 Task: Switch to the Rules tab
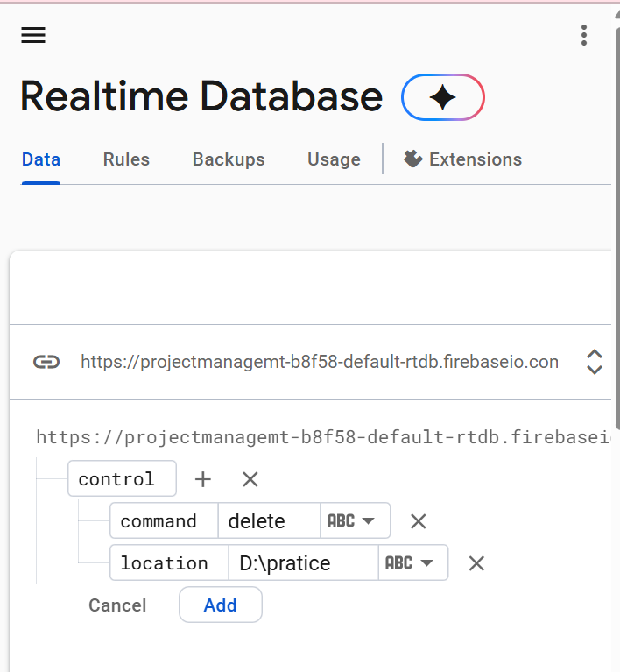[x=126, y=159]
